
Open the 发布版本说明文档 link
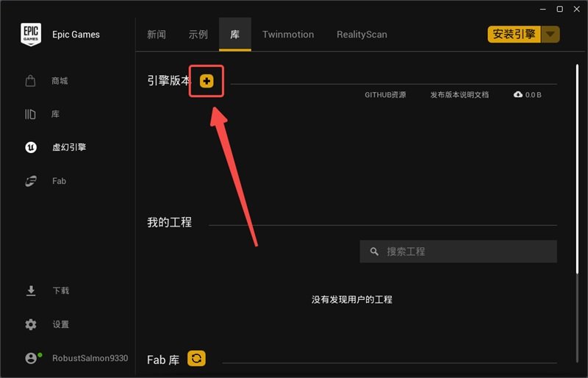(x=459, y=95)
